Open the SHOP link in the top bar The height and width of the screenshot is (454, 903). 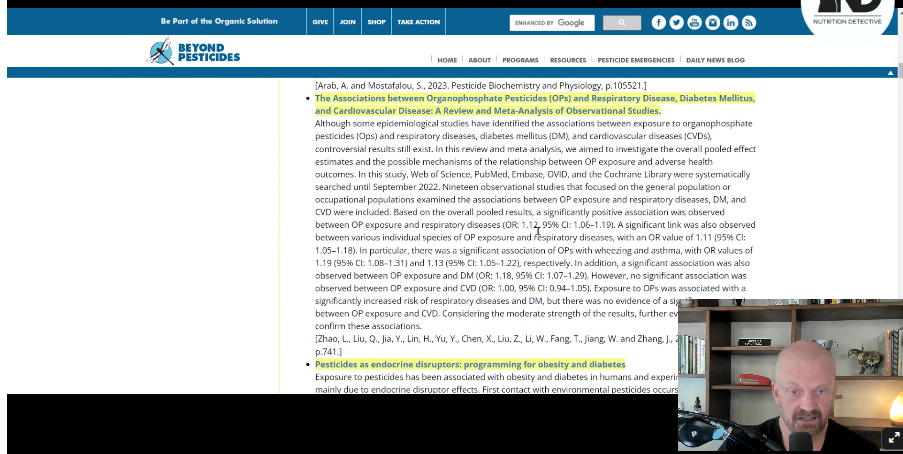point(377,22)
